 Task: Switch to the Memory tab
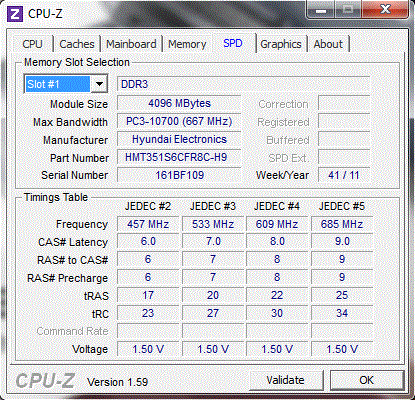point(187,44)
